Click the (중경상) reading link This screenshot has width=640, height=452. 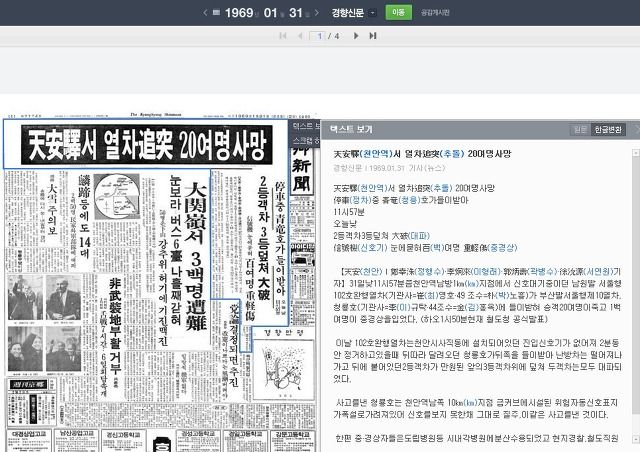(x=502, y=248)
